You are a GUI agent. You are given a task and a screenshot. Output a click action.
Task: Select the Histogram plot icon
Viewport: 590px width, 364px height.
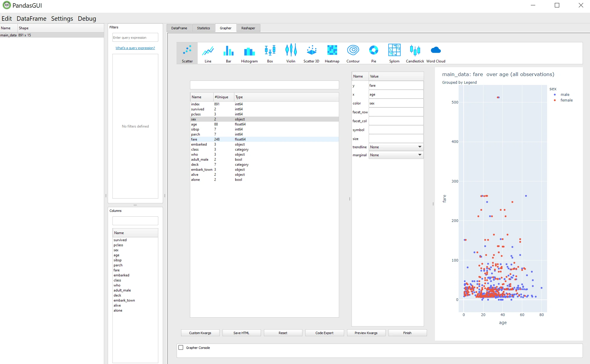point(249,53)
